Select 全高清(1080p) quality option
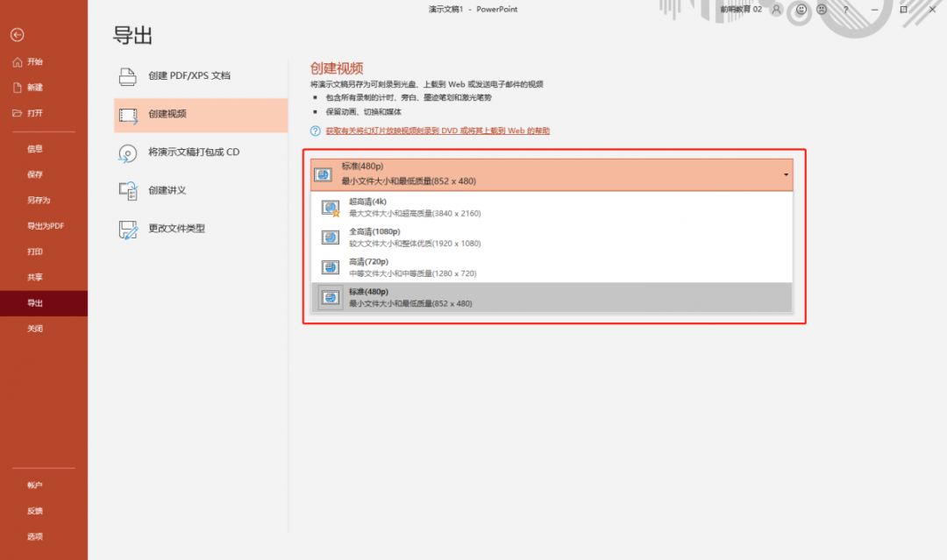Image resolution: width=947 pixels, height=560 pixels. tap(552, 237)
